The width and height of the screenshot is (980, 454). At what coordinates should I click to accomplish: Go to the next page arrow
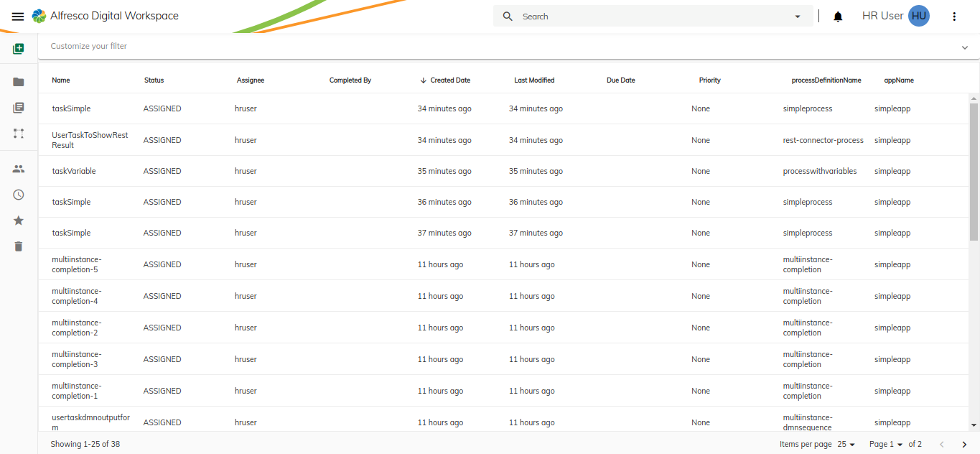click(964, 445)
